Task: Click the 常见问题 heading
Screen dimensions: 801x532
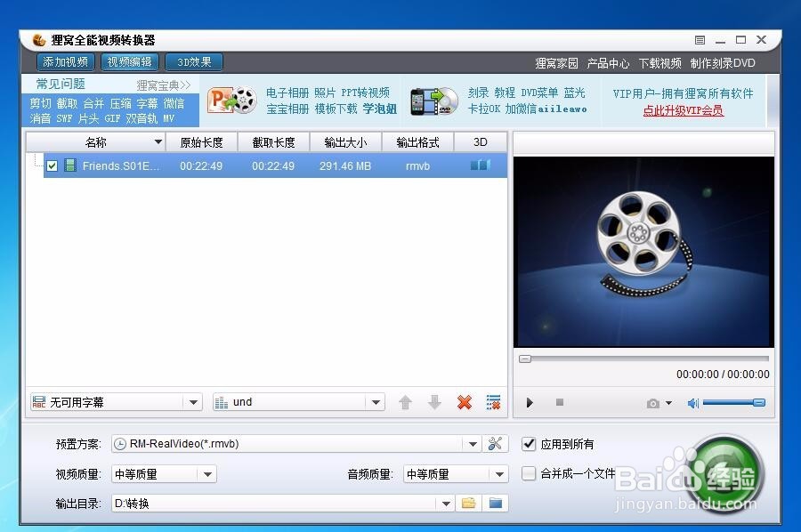Action: pyautogui.click(x=61, y=84)
